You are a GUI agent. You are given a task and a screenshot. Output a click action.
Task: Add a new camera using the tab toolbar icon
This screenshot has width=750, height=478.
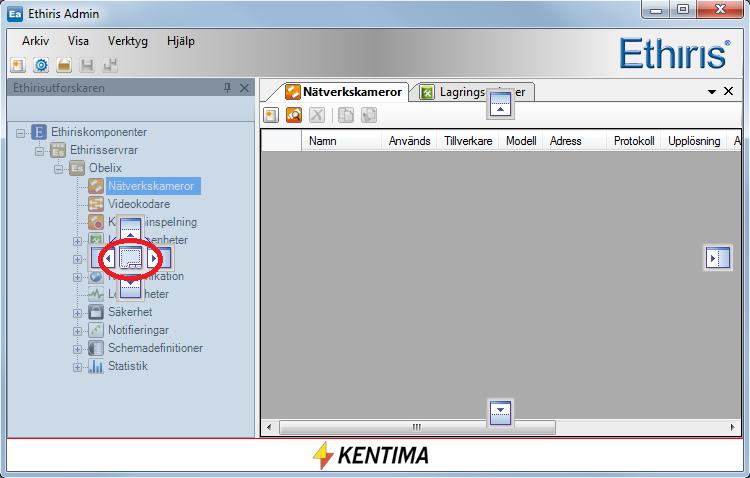point(271,115)
